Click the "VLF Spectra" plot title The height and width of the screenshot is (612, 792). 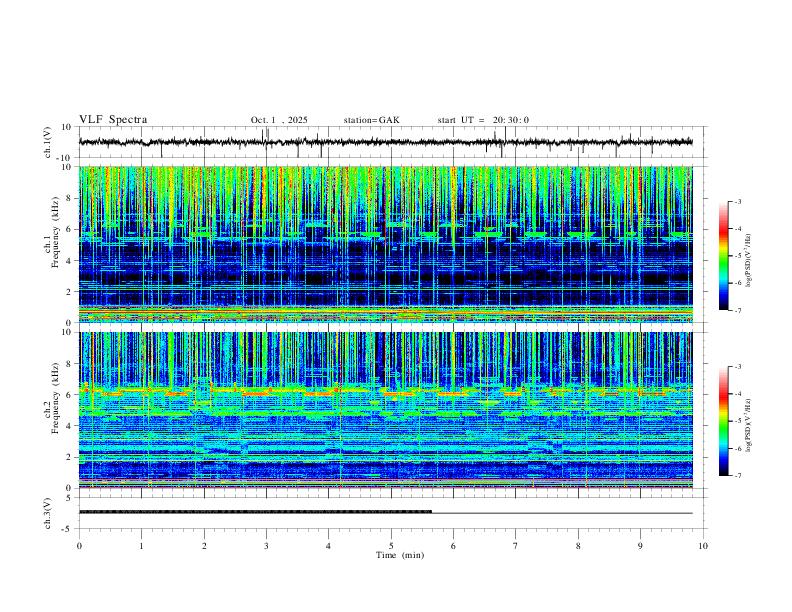click(x=113, y=120)
